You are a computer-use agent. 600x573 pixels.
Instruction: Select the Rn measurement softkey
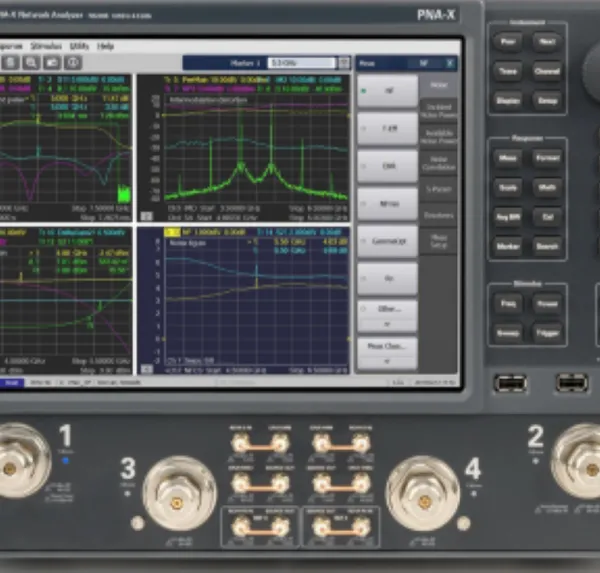[x=387, y=278]
